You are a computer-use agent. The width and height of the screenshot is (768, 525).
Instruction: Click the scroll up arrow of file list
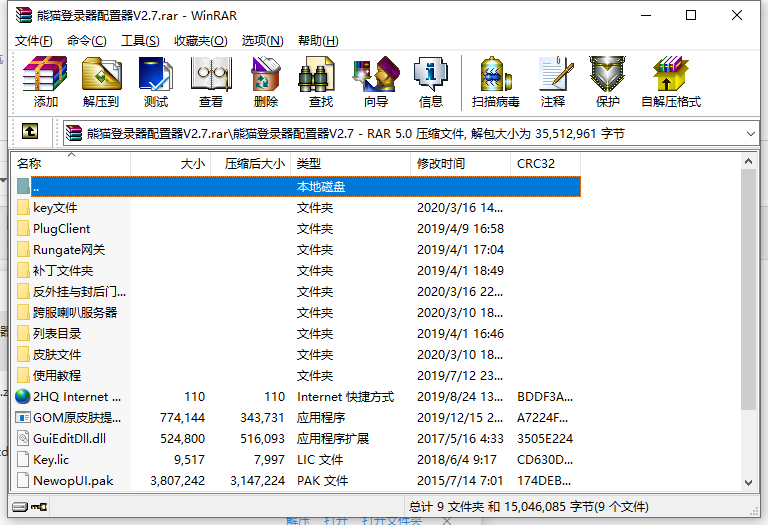pos(748,161)
